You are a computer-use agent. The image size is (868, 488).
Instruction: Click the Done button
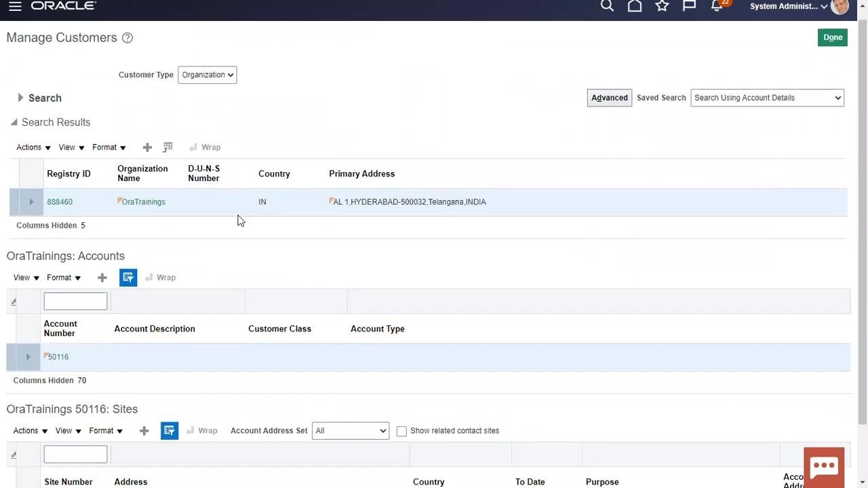pyautogui.click(x=833, y=38)
